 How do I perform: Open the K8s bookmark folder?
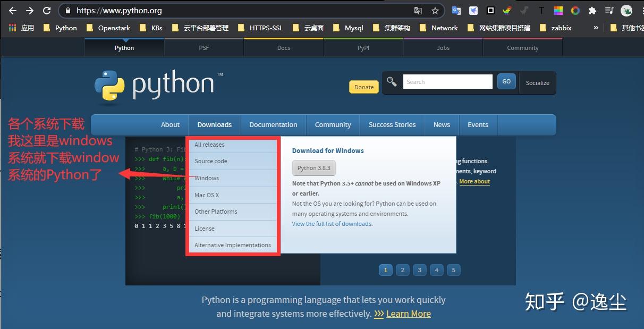[150, 28]
